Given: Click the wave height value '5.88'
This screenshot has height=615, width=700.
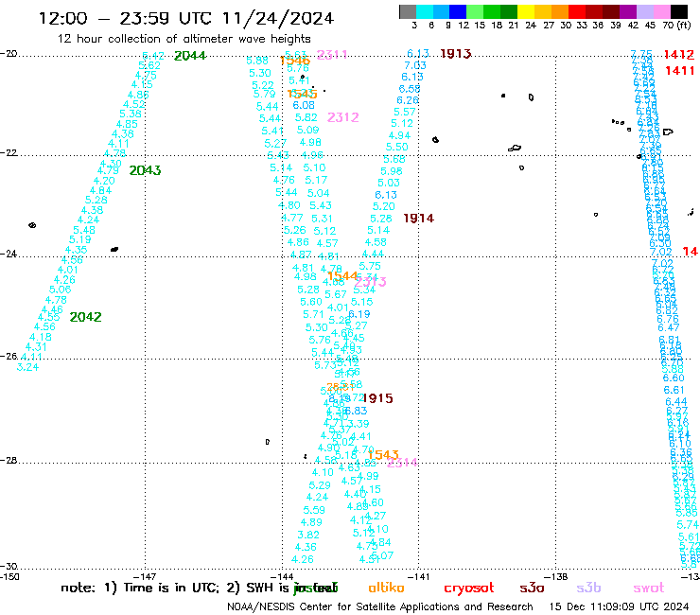Looking at the screenshot, I should (257, 61).
